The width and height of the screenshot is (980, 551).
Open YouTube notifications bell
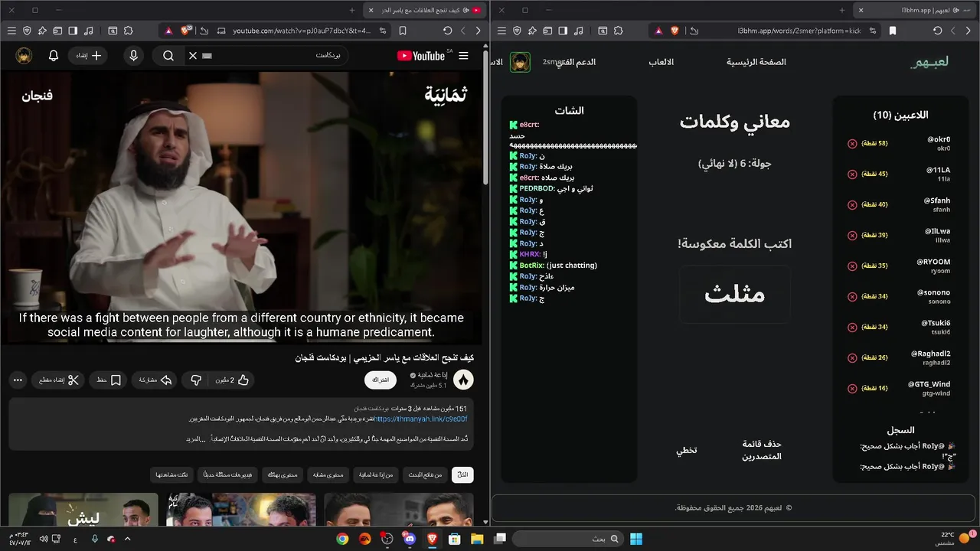point(54,56)
